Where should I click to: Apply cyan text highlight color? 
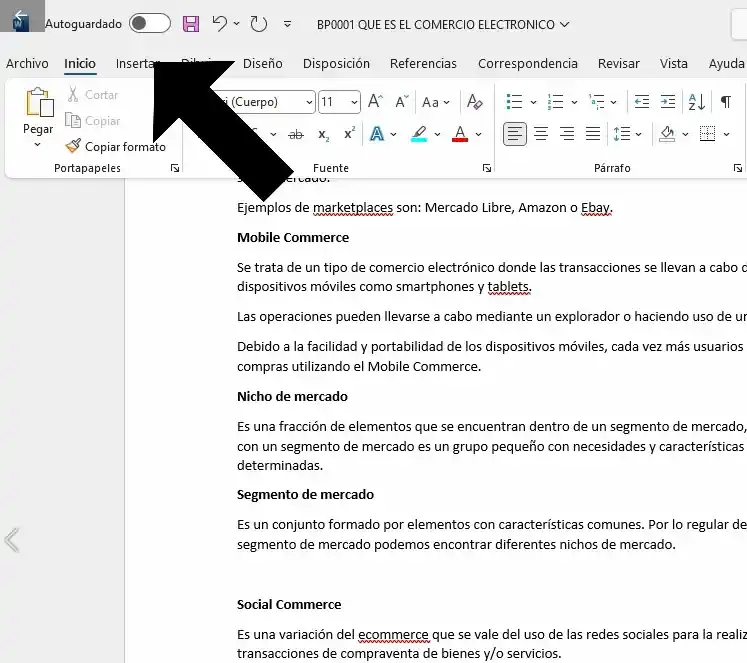[419, 134]
